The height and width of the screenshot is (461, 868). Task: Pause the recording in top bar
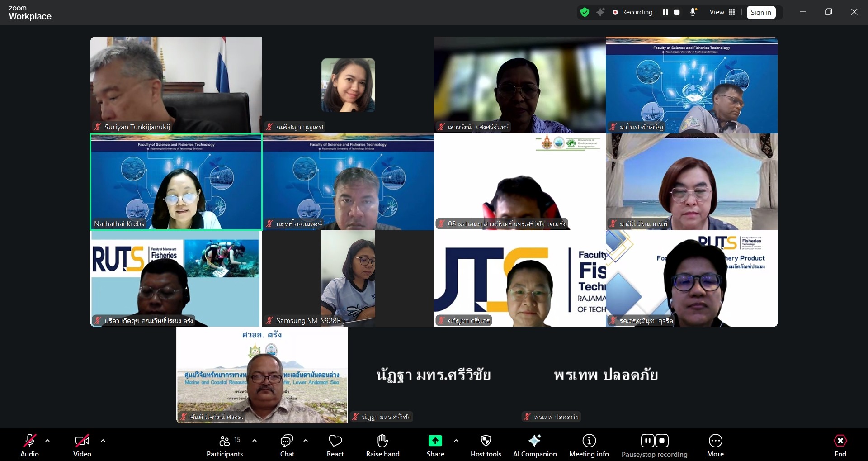tap(665, 12)
